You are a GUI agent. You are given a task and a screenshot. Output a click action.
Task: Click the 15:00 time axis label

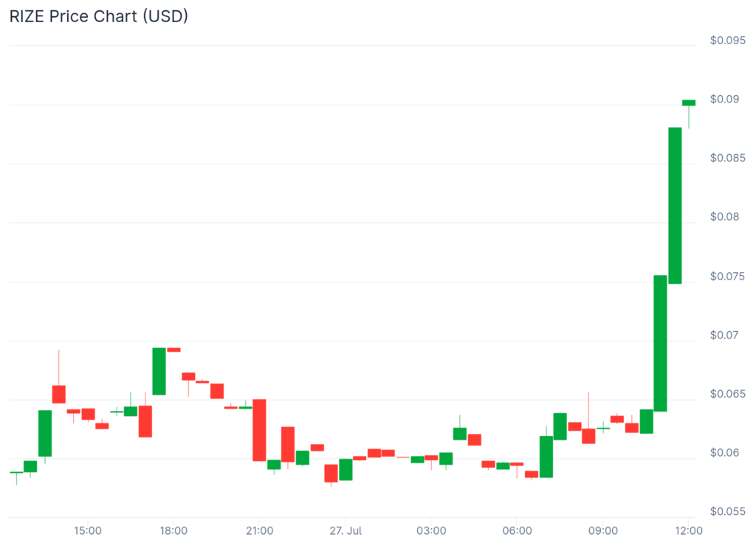tap(87, 530)
